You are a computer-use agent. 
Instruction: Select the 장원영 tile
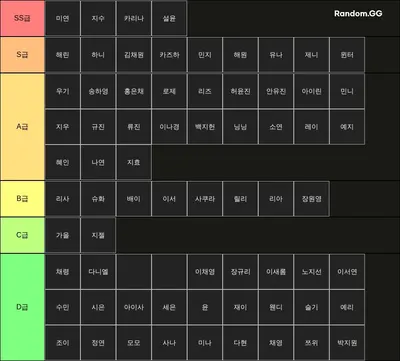click(311, 199)
